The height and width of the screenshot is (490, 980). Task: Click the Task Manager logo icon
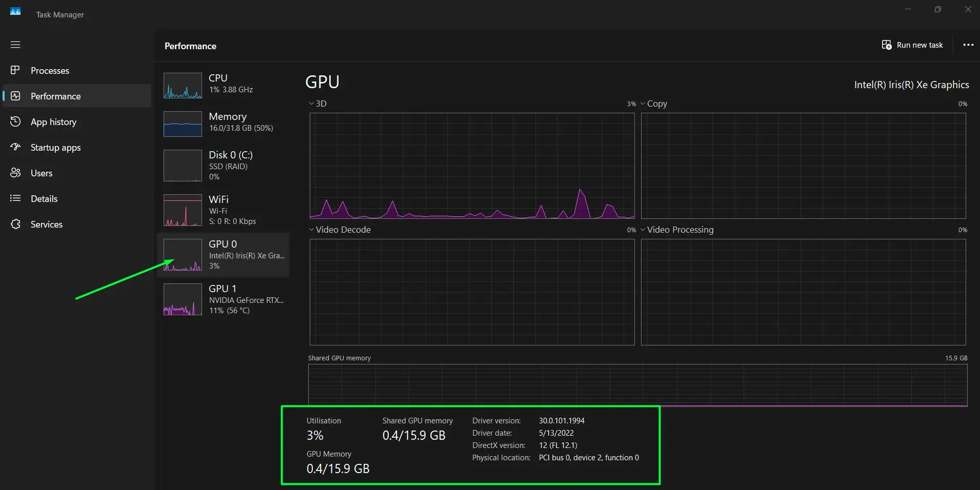click(15, 11)
